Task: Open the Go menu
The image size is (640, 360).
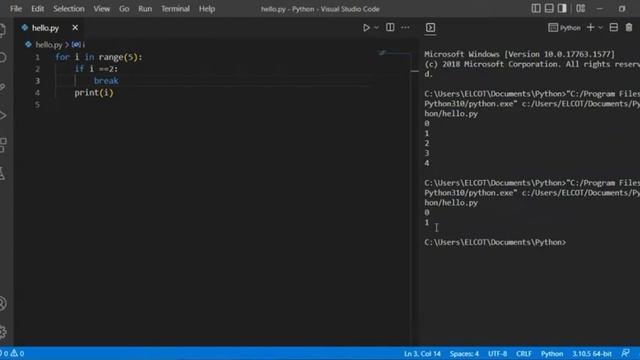Action: 124,9
